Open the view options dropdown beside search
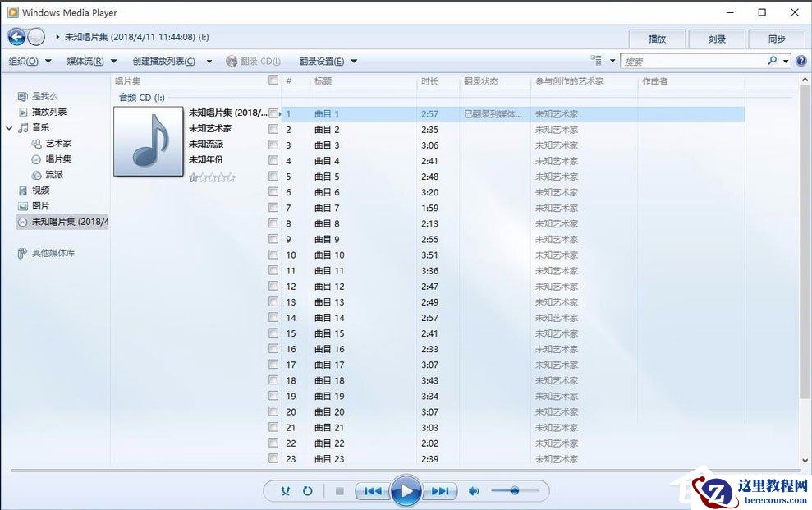 pos(605,60)
